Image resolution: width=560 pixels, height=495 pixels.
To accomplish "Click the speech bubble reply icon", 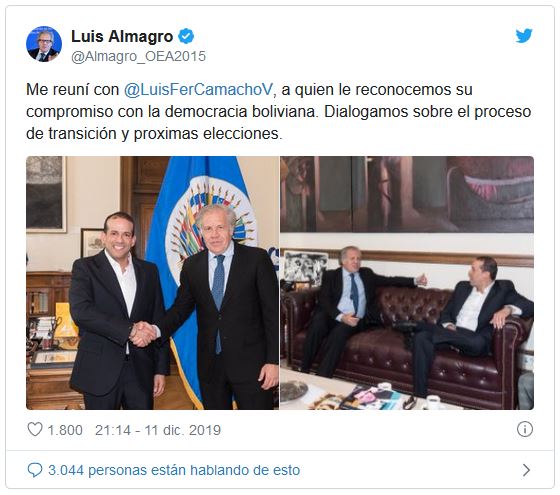I will [35, 470].
